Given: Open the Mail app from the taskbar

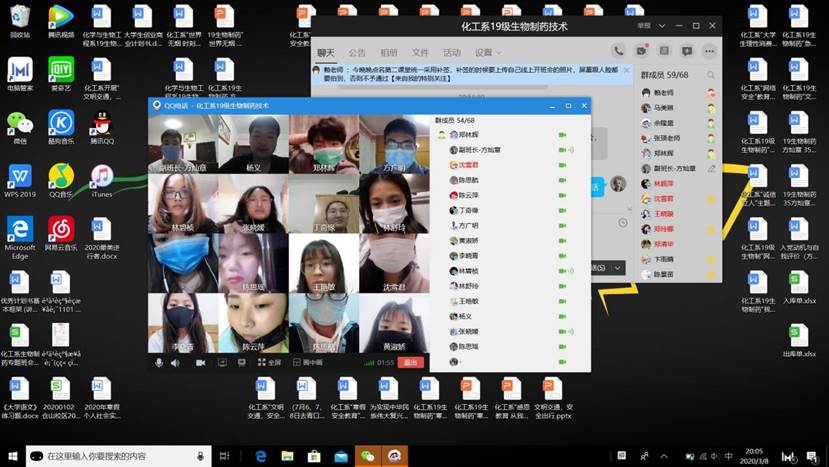Looking at the screenshot, I should 341,456.
